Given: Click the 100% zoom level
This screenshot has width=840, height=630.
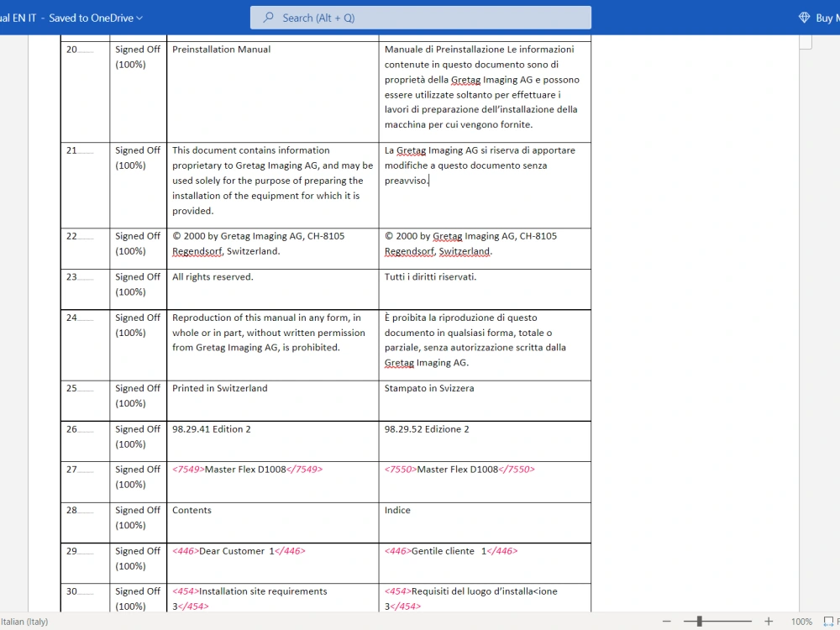Looking at the screenshot, I should (x=801, y=622).
